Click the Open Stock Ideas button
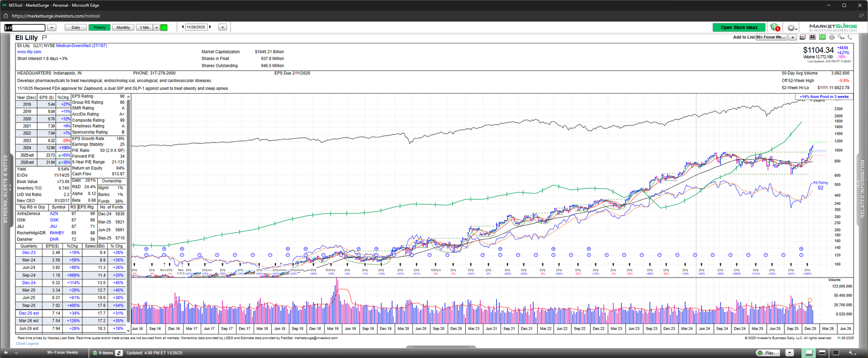Image resolution: width=868 pixels, height=358 pixels. pyautogui.click(x=739, y=28)
